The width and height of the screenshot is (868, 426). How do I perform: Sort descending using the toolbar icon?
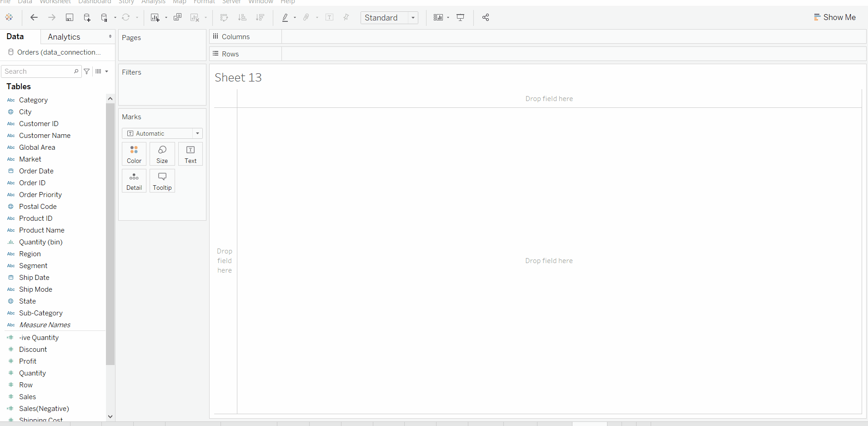point(260,17)
